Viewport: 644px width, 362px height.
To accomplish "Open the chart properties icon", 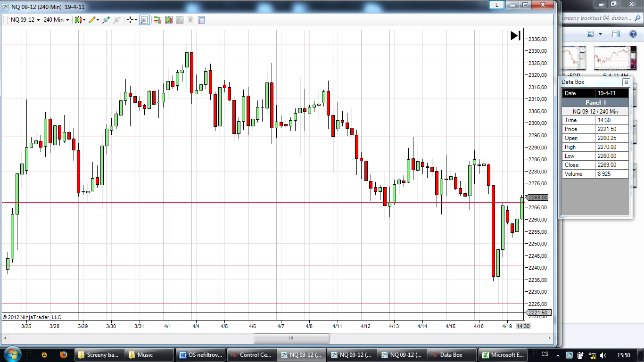I will (201, 20).
